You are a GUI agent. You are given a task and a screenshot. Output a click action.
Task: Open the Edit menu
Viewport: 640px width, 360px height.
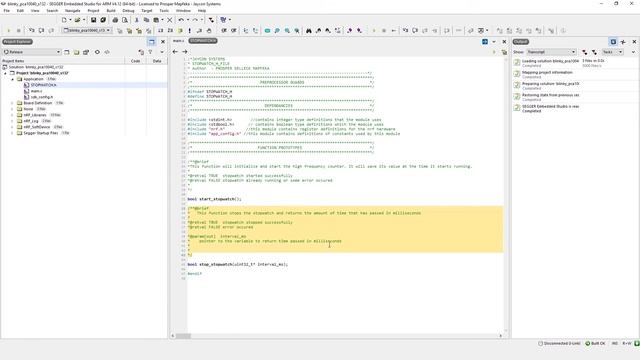click(20, 11)
